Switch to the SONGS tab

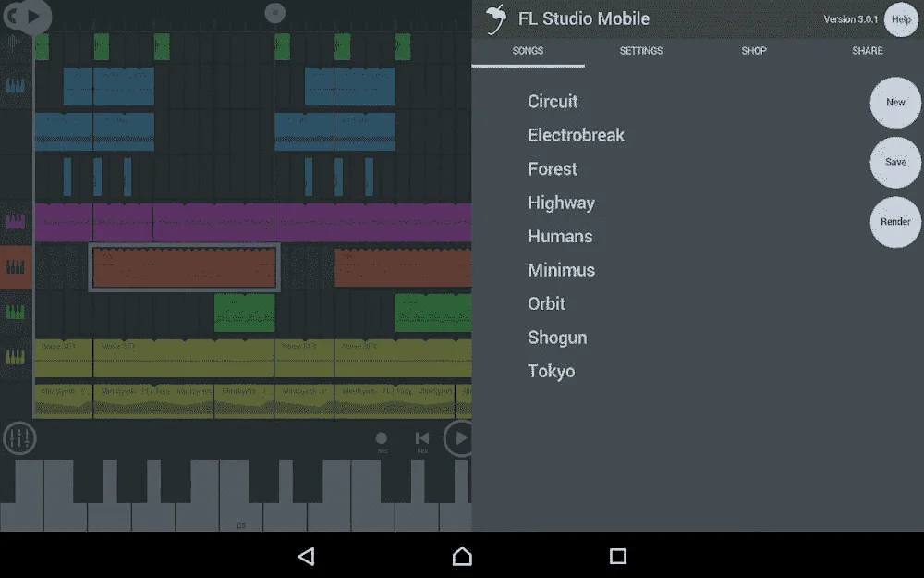[x=528, y=51]
